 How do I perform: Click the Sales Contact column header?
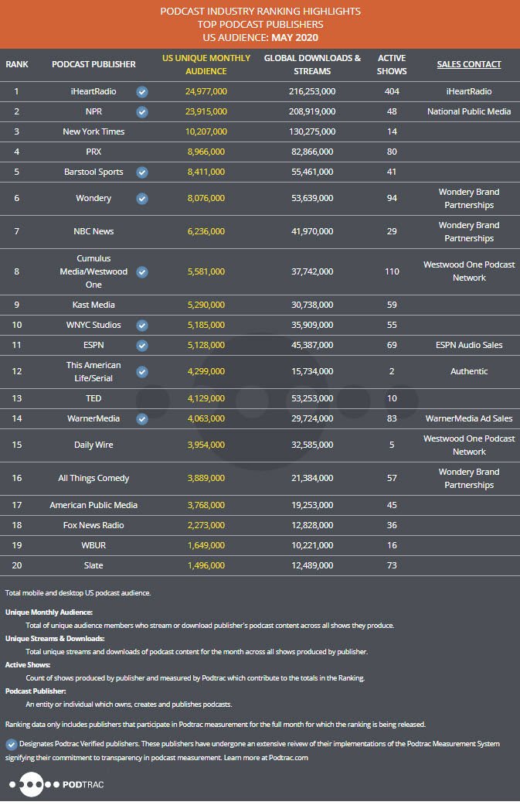[x=469, y=64]
